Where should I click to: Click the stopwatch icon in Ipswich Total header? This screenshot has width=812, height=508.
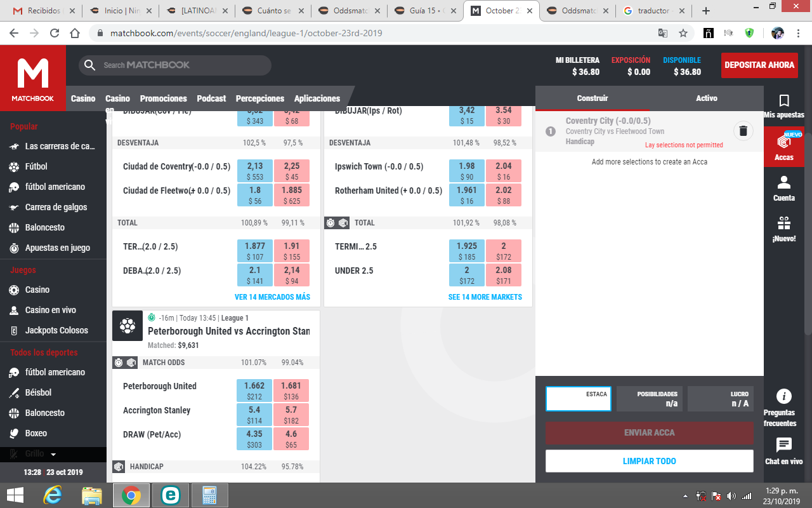point(331,223)
